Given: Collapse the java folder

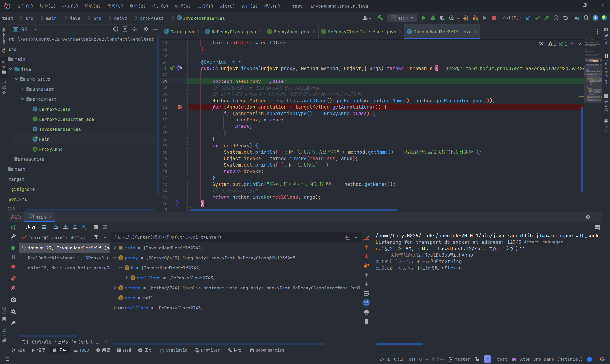Looking at the screenshot, I should (11, 69).
